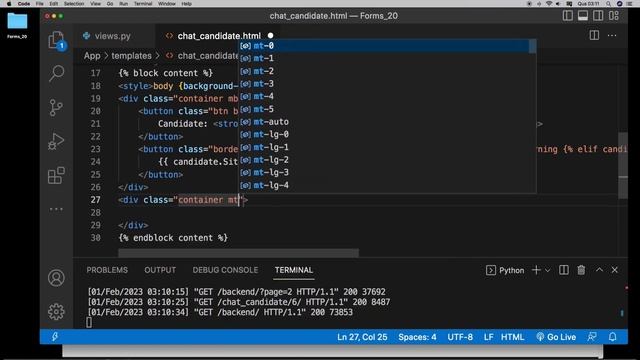Screen dimensions: 640x360
Task: Close unsaved chat_candidate.html via dot indicator
Action: click(x=270, y=36)
